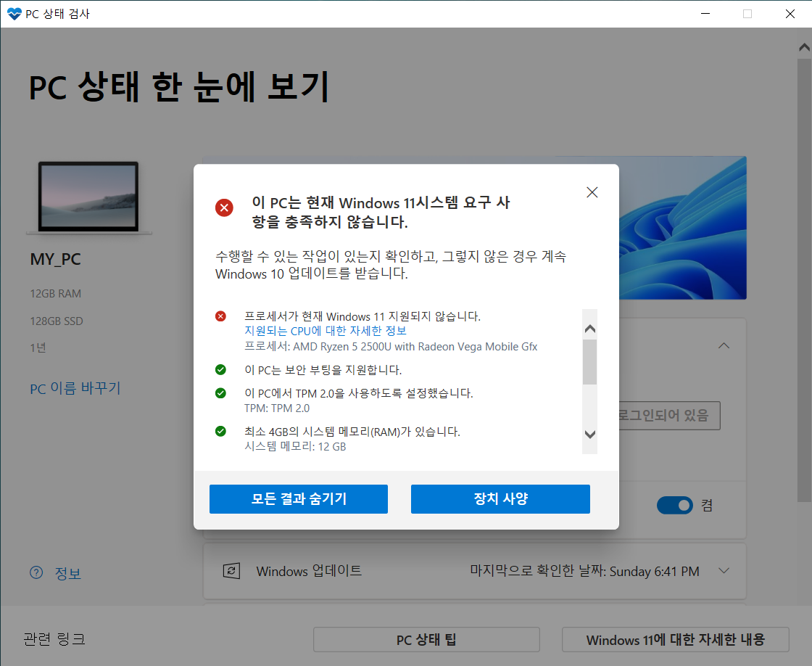This screenshot has width=812, height=666.
Task: Click the PC 이름 바꾸기 link
Action: point(75,388)
